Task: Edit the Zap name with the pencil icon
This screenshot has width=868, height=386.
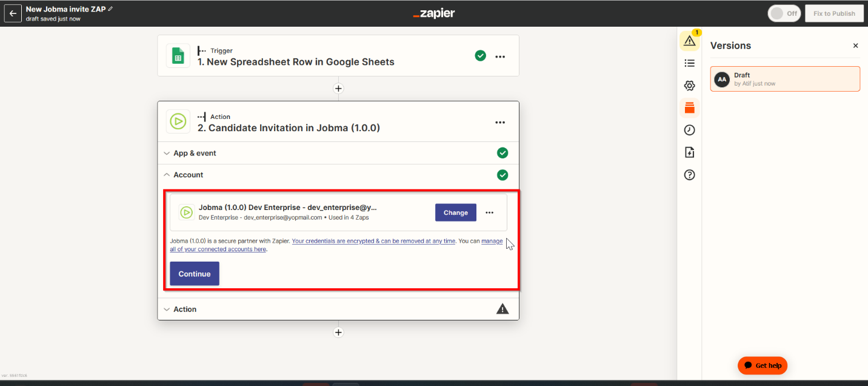Action: click(110, 9)
